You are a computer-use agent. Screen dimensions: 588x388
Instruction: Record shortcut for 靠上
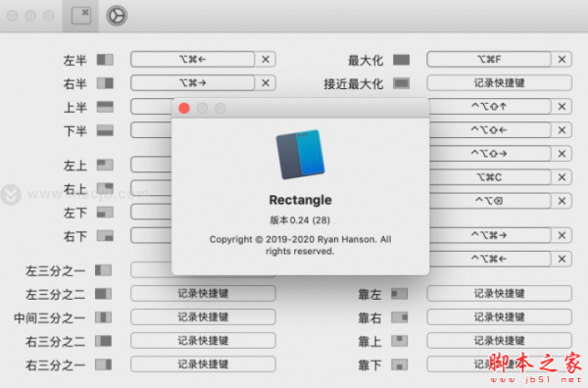tap(499, 341)
